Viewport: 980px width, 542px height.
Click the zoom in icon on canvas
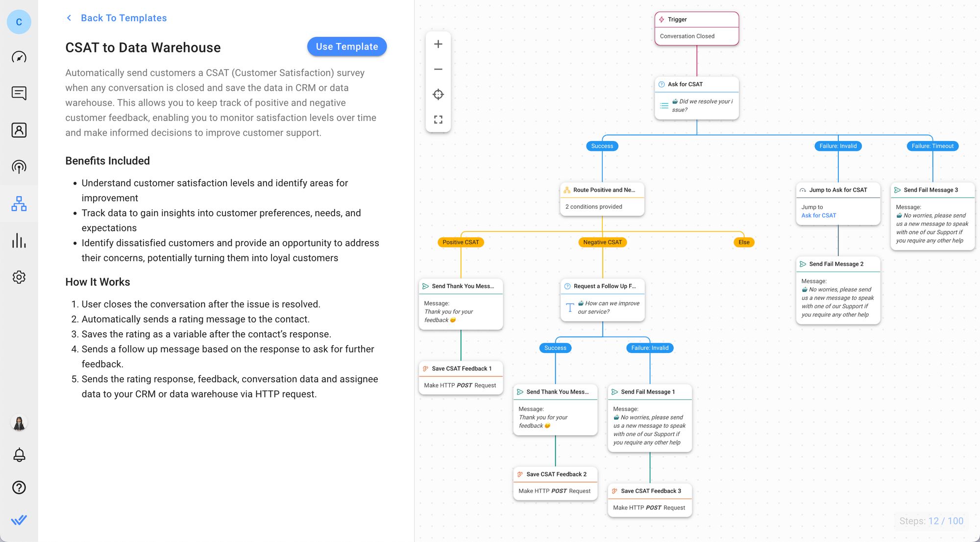438,44
